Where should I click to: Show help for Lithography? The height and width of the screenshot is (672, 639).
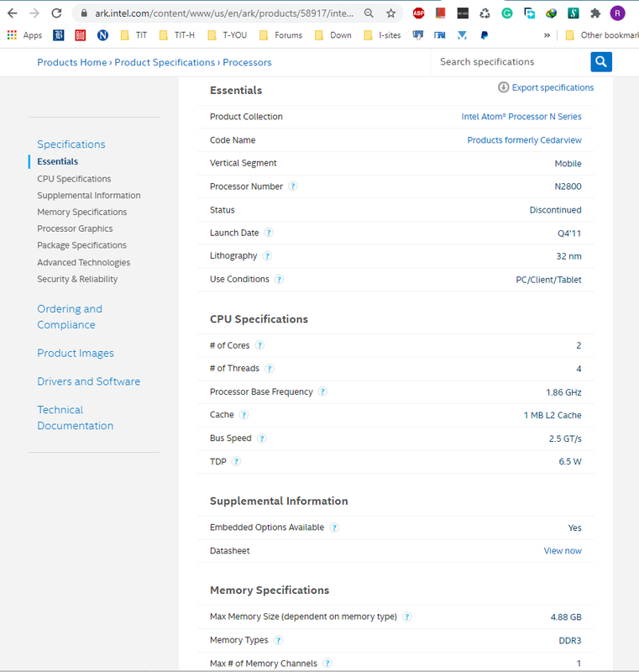(267, 256)
